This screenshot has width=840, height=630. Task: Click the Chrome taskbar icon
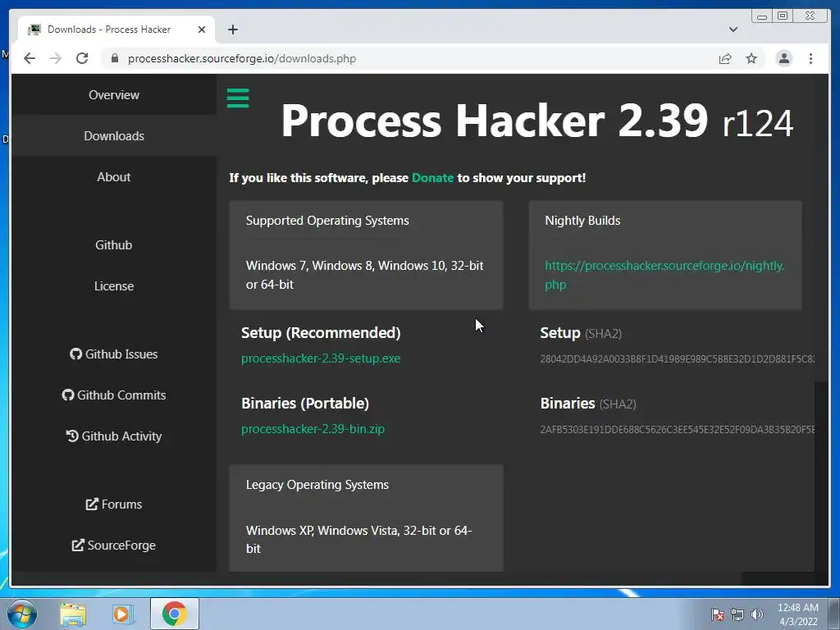[175, 614]
